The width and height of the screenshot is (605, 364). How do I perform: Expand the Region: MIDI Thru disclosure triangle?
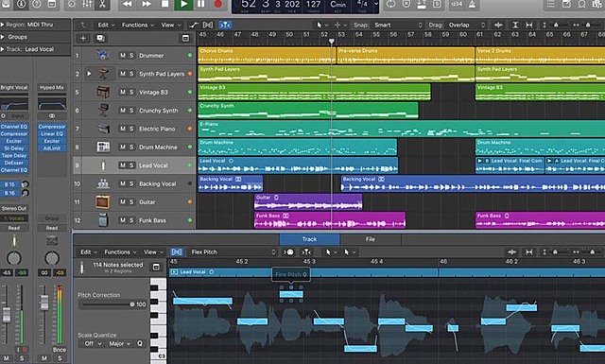[x=2, y=25]
